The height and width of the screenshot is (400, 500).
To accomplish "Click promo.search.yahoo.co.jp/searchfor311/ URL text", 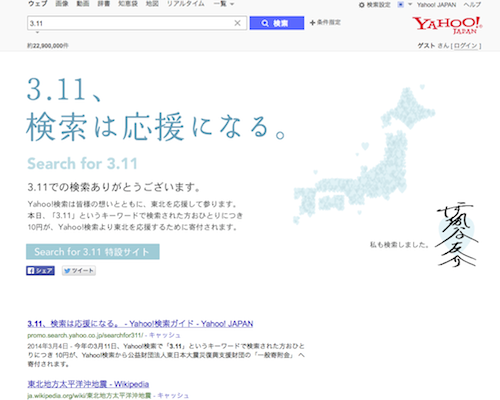I will click(x=85, y=335).
